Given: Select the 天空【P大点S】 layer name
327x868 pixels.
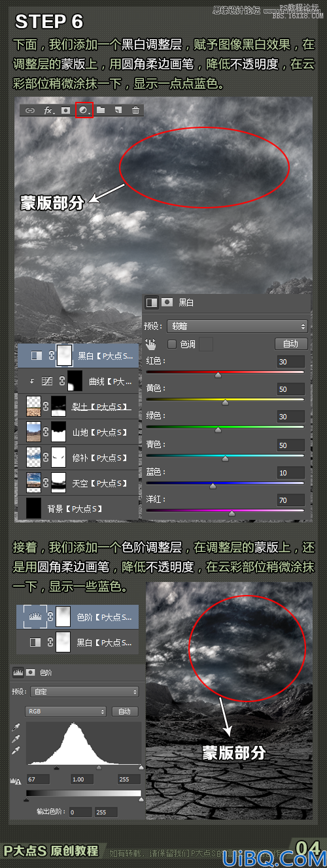Looking at the screenshot, I should [99, 484].
